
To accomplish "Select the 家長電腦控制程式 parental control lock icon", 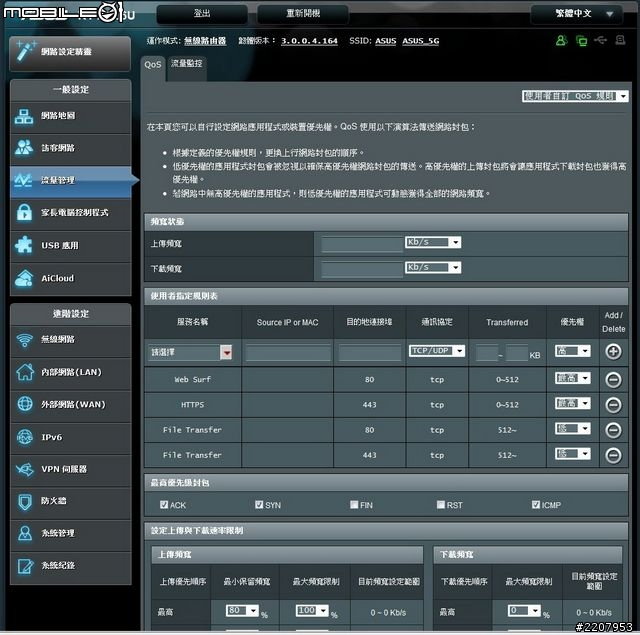I will click(25, 213).
